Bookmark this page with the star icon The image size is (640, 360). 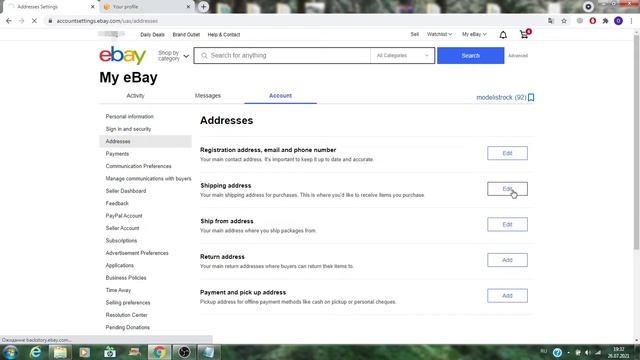564,21
